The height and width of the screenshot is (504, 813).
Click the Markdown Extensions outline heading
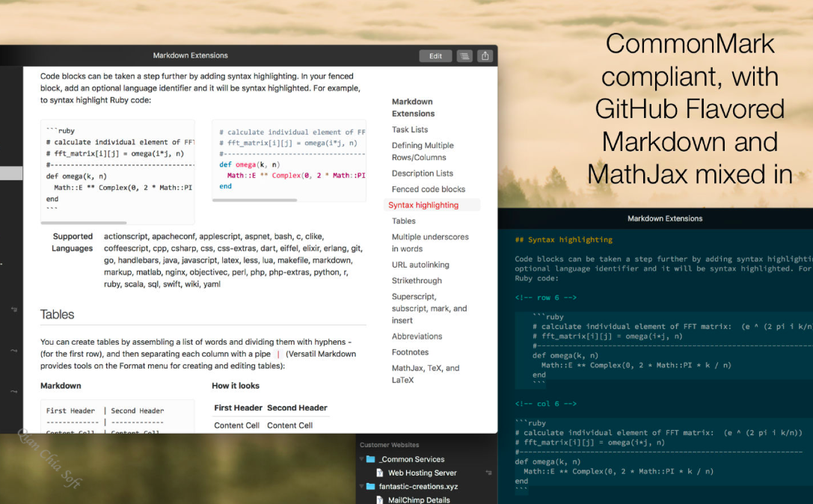[413, 108]
